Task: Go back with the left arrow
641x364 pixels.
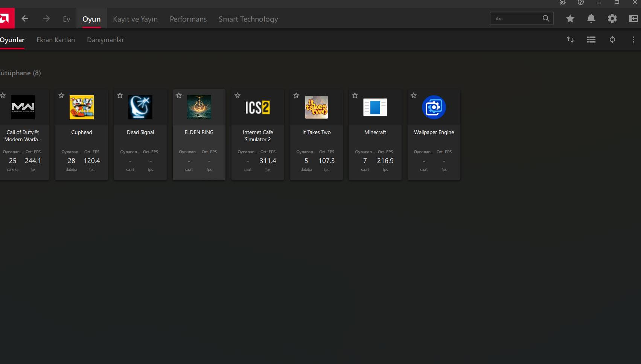Action: 25,18
